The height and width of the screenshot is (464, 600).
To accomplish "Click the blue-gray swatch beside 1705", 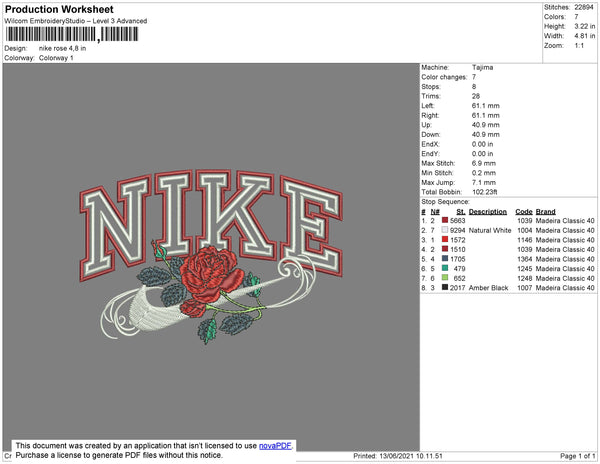I will coord(445,259).
